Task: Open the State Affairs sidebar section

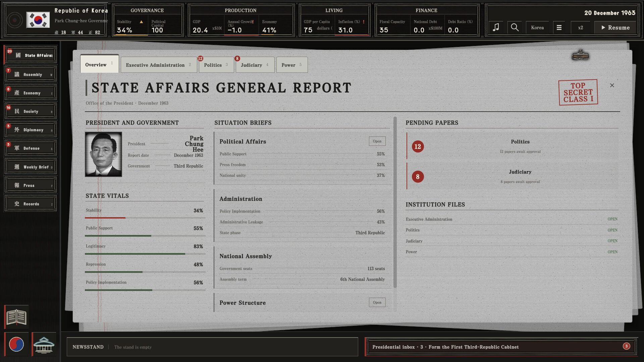Action: (x=31, y=55)
